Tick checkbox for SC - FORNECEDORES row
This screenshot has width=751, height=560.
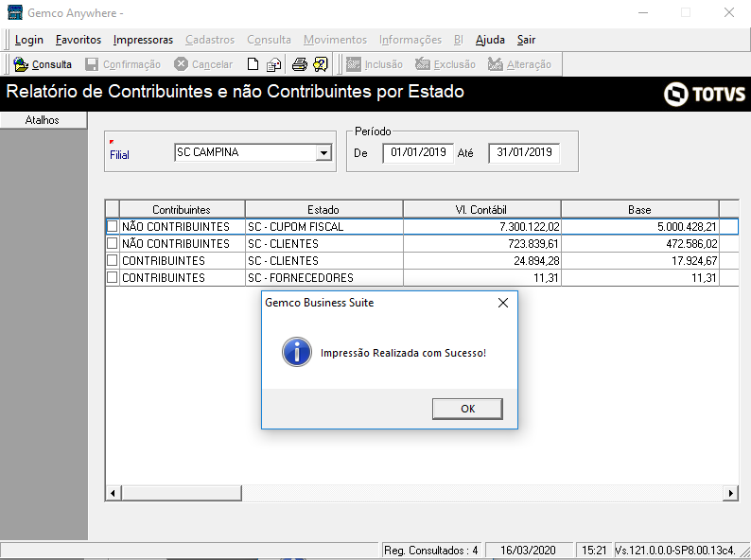pos(112,277)
